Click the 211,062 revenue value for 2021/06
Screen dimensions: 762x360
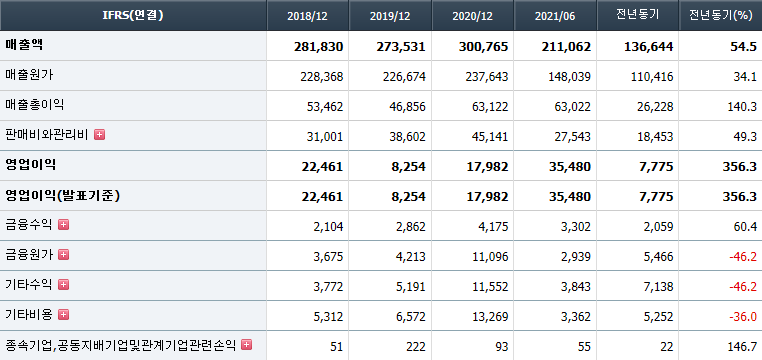tap(566, 47)
